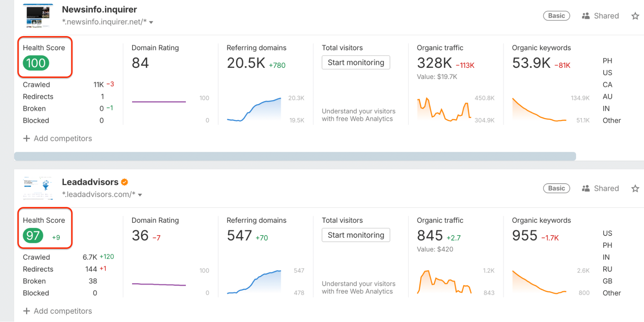The image size is (644, 322).
Task: Star the Newsinfo.inquirer project as favorite
Action: (635, 16)
